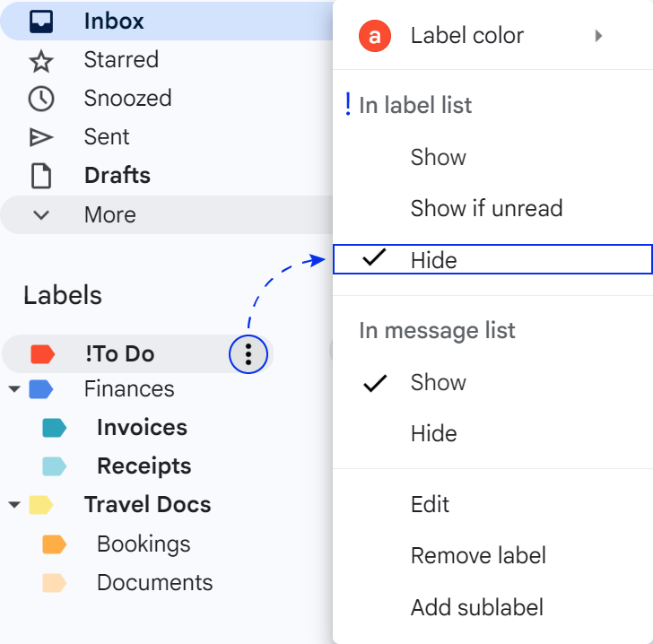Open the Label color menu entry
The height and width of the screenshot is (644, 653).
pos(492,36)
